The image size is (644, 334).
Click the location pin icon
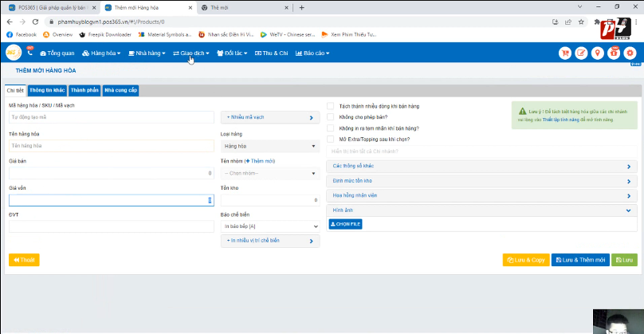pyautogui.click(x=597, y=53)
